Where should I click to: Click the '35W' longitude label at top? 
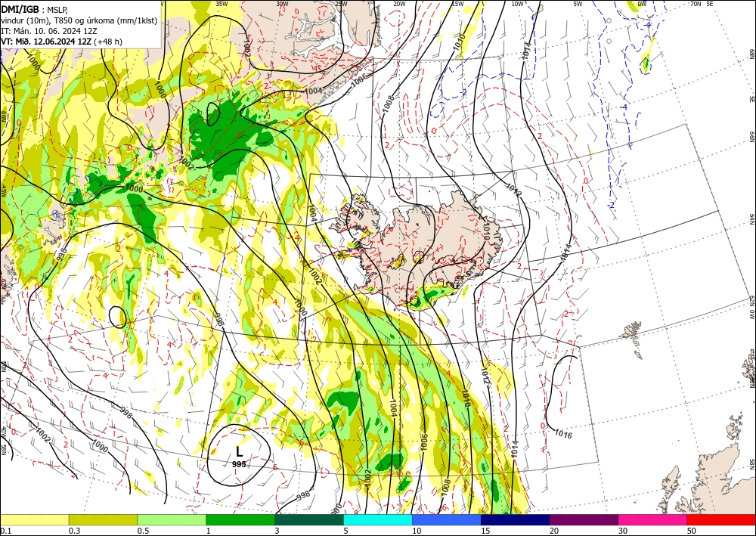pos(222,4)
